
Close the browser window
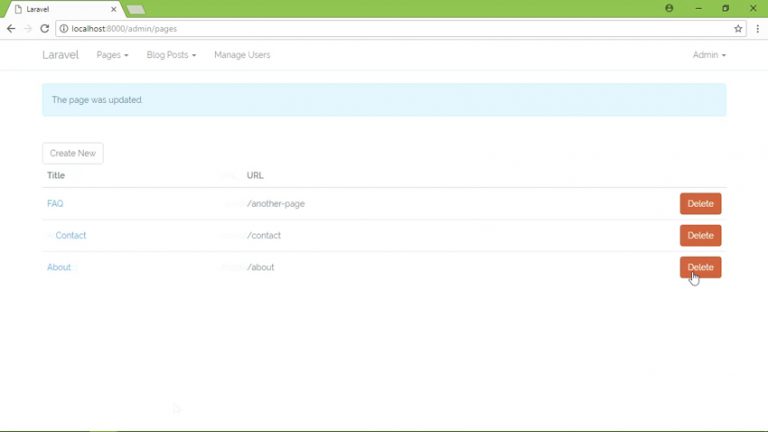(753, 8)
